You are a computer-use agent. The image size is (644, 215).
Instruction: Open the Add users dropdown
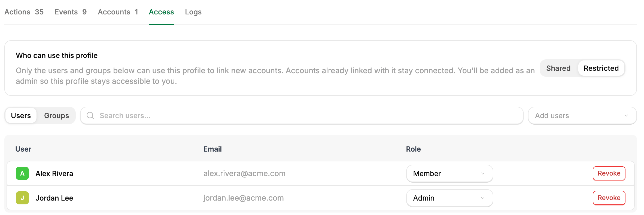point(582,116)
